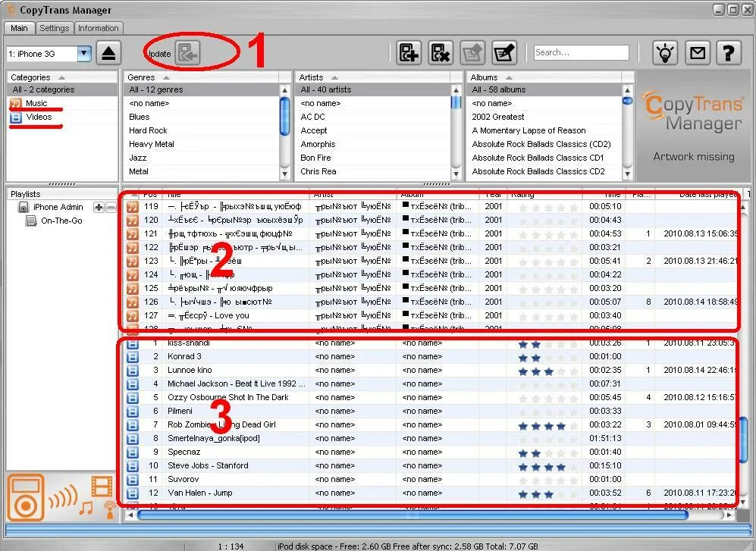
Task: Click the video icon of Konrad 3
Action: [132, 357]
